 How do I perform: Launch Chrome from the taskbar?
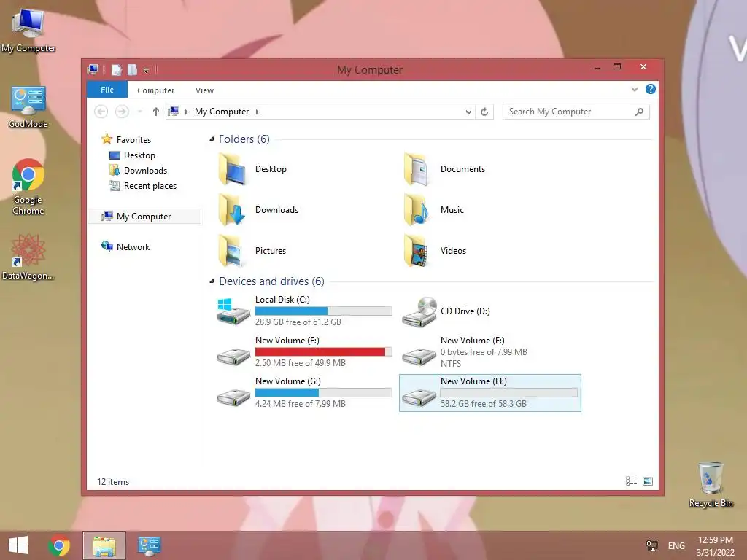coord(59,545)
